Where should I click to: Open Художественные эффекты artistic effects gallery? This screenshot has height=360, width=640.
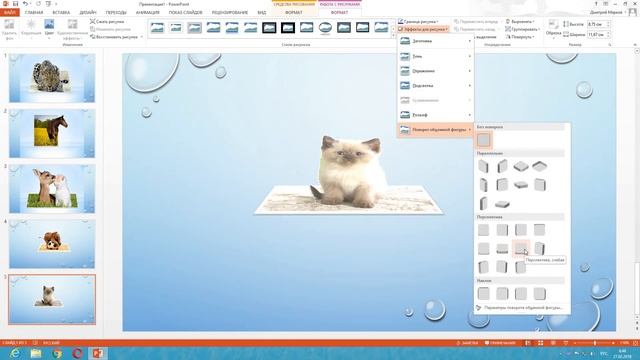point(72,29)
